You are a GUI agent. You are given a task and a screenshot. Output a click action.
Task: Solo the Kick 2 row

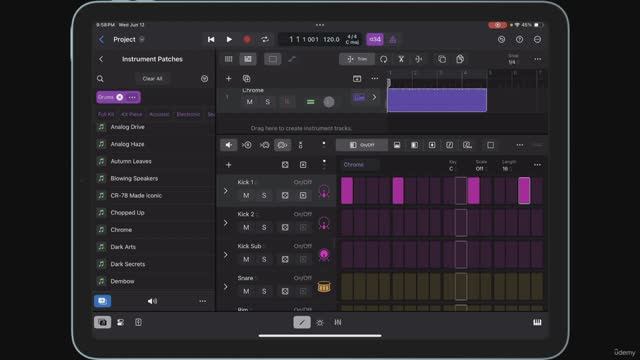(264, 227)
